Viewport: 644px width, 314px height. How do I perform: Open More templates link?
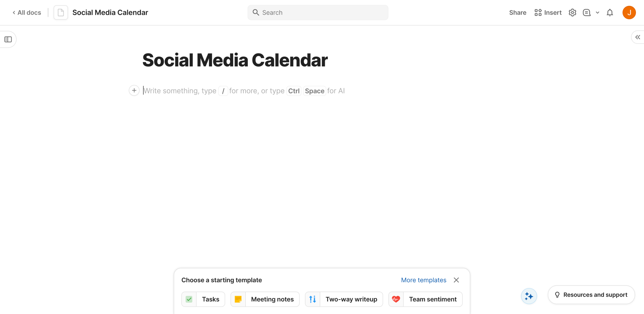[x=424, y=280]
